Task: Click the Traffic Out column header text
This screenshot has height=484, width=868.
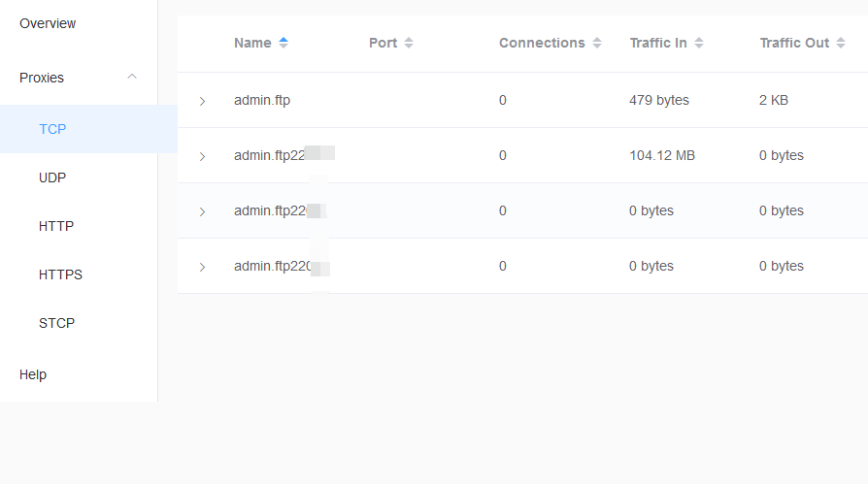Action: pyautogui.click(x=794, y=43)
